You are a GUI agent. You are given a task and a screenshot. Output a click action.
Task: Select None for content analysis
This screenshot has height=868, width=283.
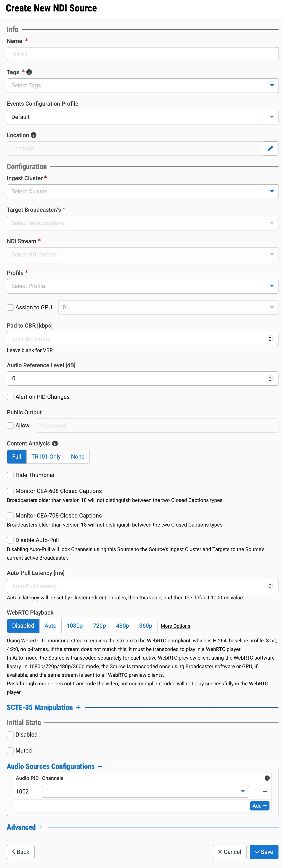(x=78, y=457)
